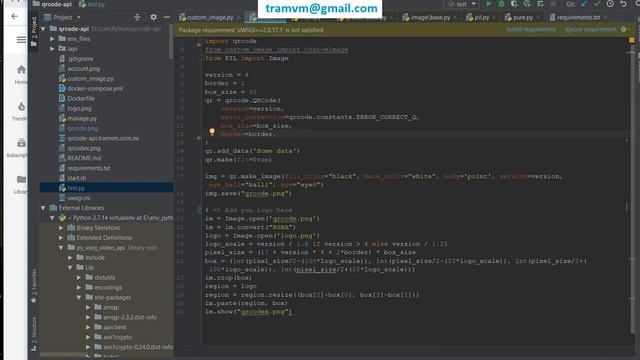Click the Subscriptions icon in left sidebar
Image resolution: width=640 pixels, height=360 pixels.
pyautogui.click(x=21, y=143)
